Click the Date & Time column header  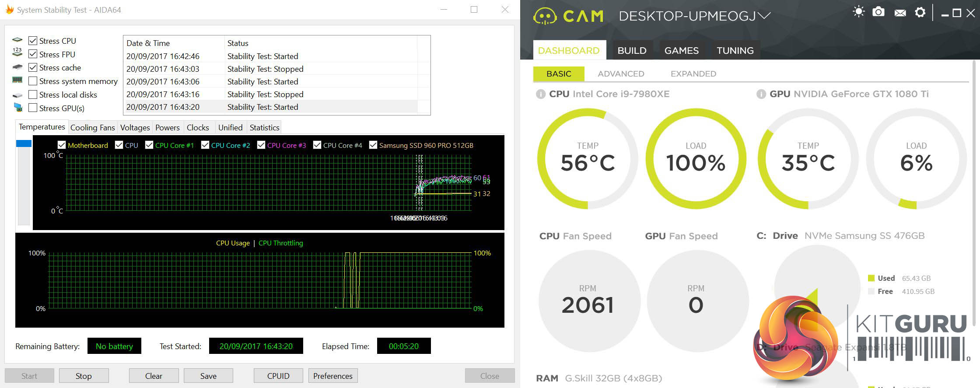(174, 43)
